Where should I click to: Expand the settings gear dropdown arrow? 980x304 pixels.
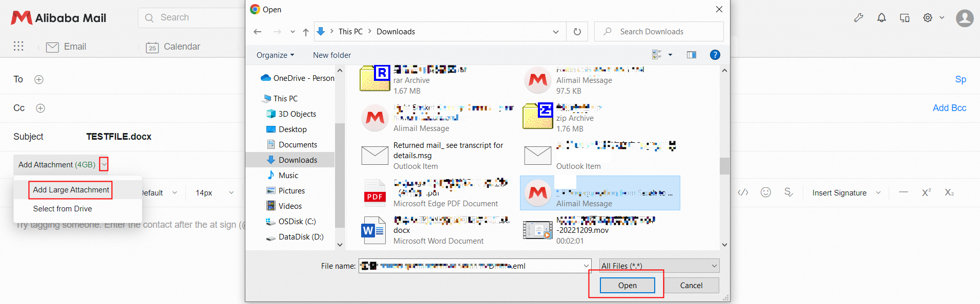coord(942,18)
